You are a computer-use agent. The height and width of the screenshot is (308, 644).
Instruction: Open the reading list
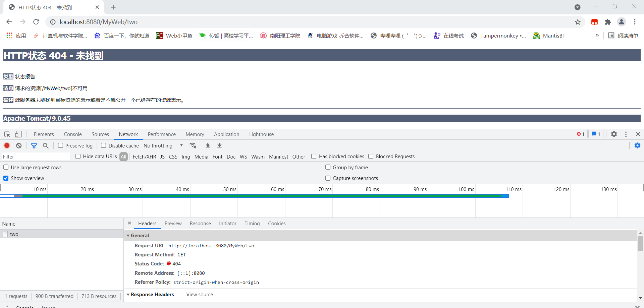point(623,36)
